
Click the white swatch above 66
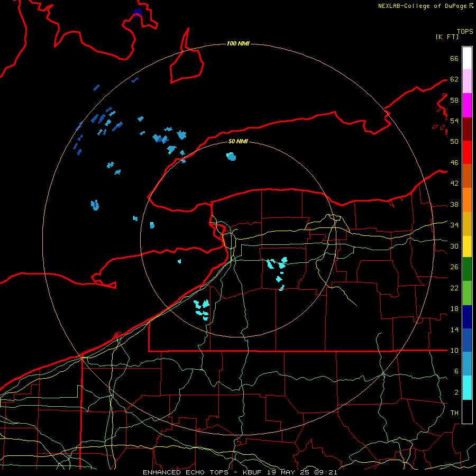click(x=467, y=58)
